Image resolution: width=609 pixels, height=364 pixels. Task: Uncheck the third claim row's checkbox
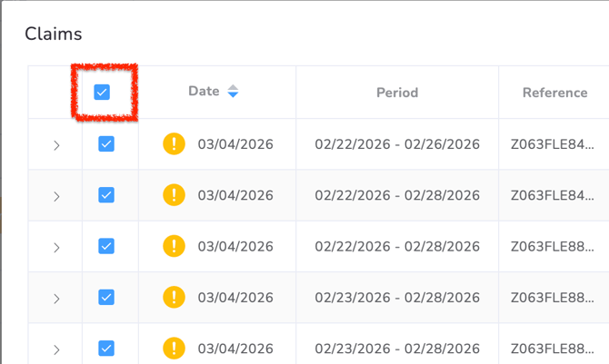106,246
